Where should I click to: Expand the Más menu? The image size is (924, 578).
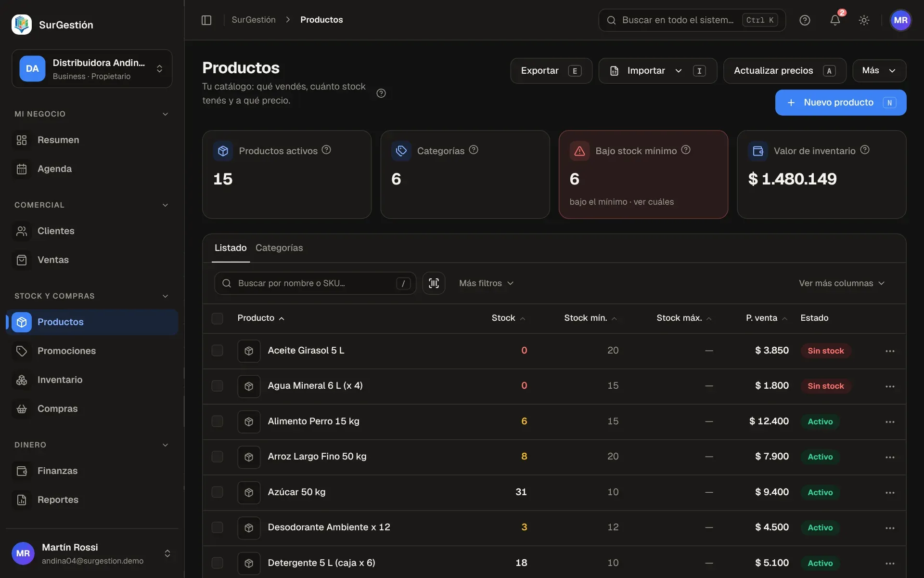click(879, 71)
